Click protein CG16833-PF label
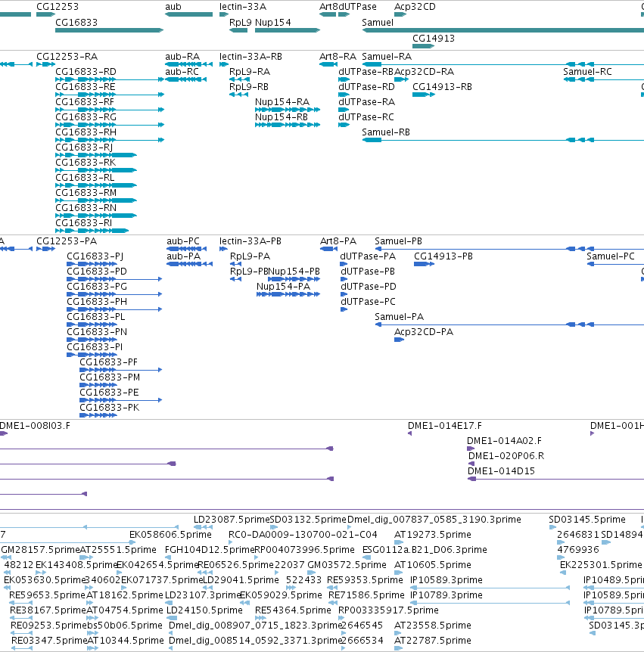This screenshot has width=644, height=652. coord(108,362)
